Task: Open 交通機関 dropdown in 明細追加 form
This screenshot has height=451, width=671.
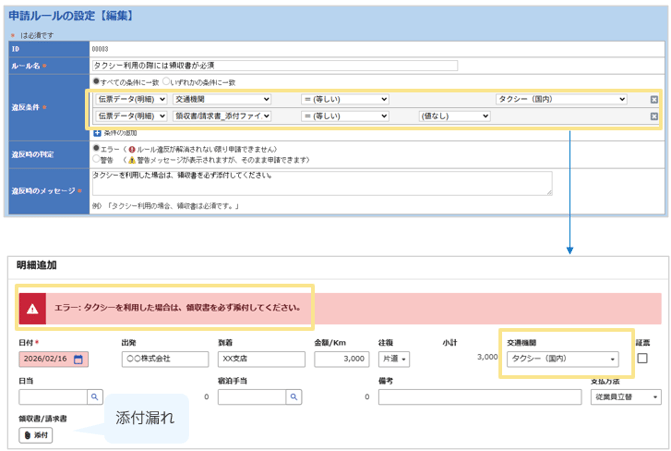Action: point(563,359)
